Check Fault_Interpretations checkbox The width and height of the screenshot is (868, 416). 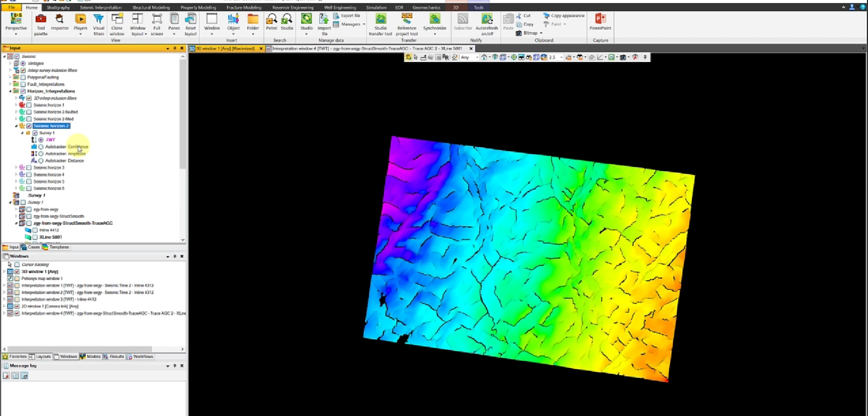pos(23,84)
